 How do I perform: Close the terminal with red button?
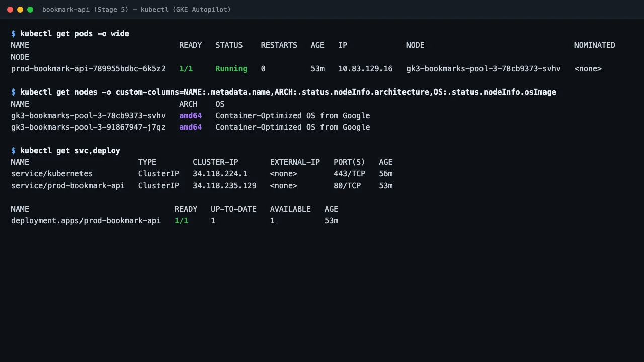point(10,10)
